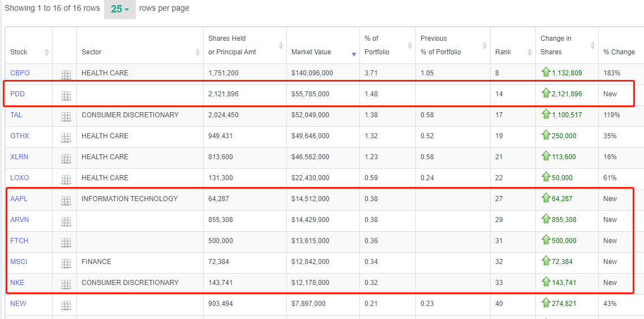Open the LOXO stock link
The height and width of the screenshot is (319, 644).
coord(20,178)
